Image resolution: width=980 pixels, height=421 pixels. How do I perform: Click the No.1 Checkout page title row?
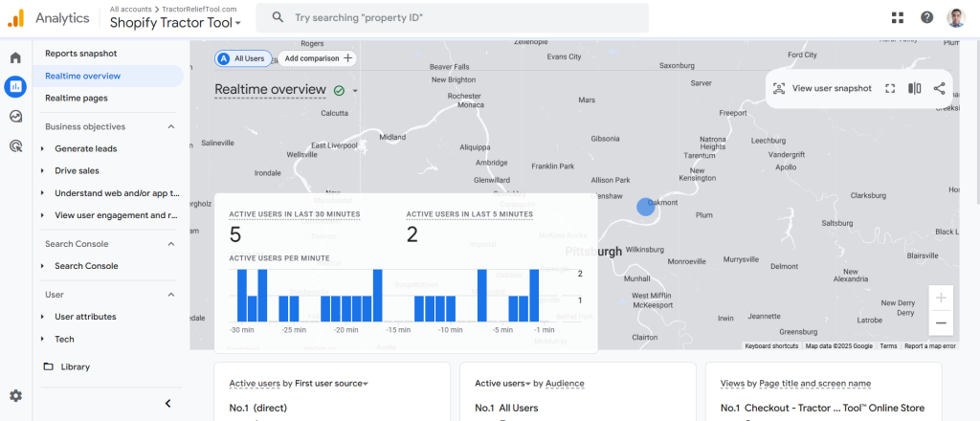tap(822, 408)
